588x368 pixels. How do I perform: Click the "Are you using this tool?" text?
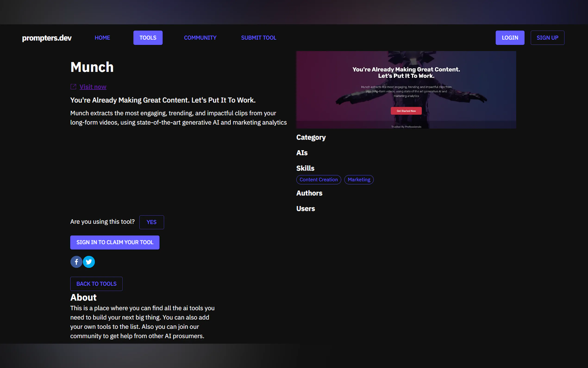pos(102,222)
